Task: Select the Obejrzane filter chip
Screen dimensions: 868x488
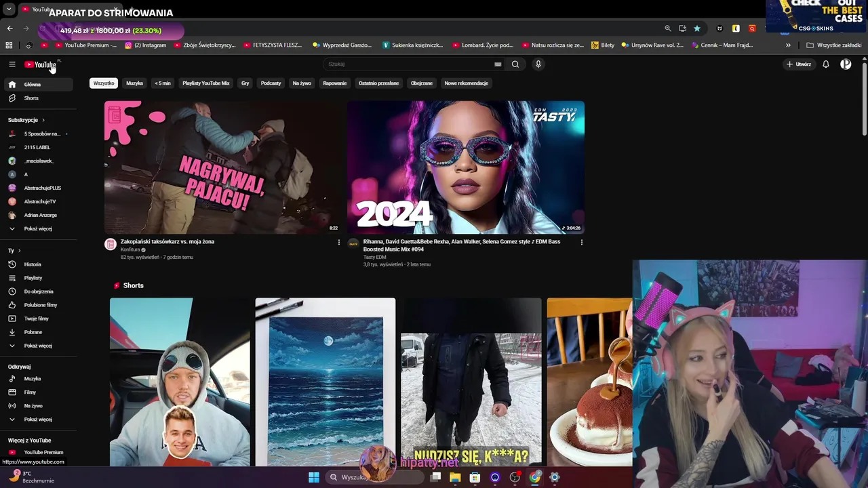Action: 422,83
